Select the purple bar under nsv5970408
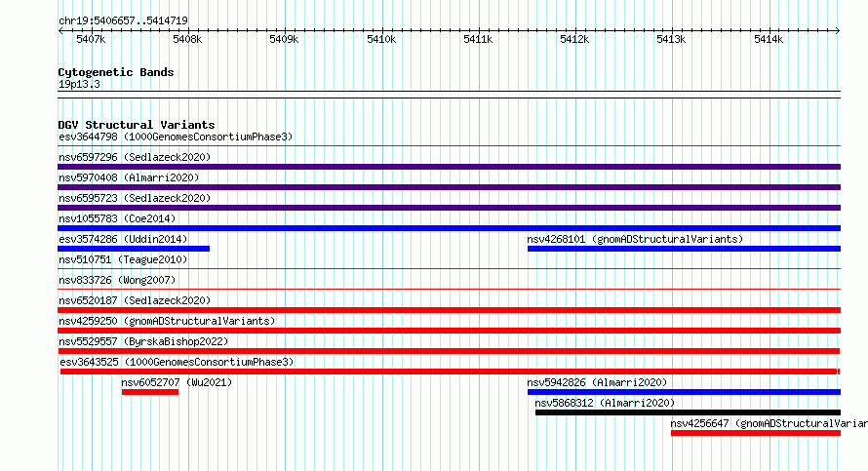This screenshot has height=471, width=868. (449, 187)
